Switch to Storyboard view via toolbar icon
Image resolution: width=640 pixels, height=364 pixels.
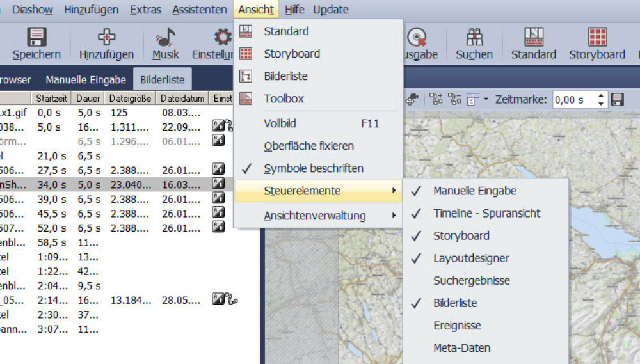click(x=596, y=37)
